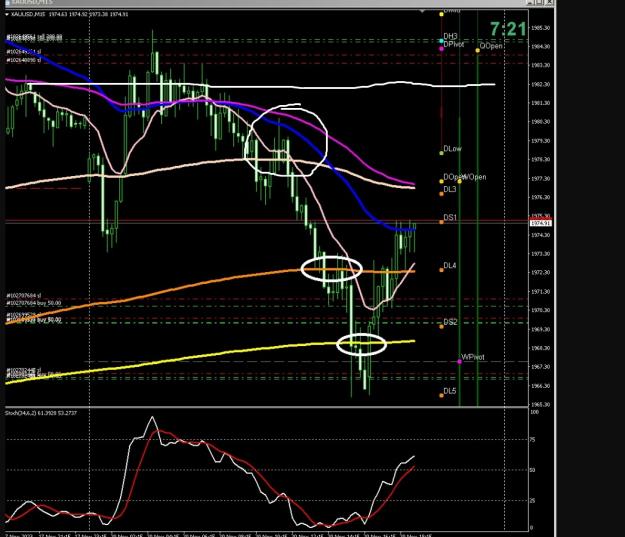Click the chart window title bar icon
This screenshot has height=537, width=625.
click(x=8, y=2)
